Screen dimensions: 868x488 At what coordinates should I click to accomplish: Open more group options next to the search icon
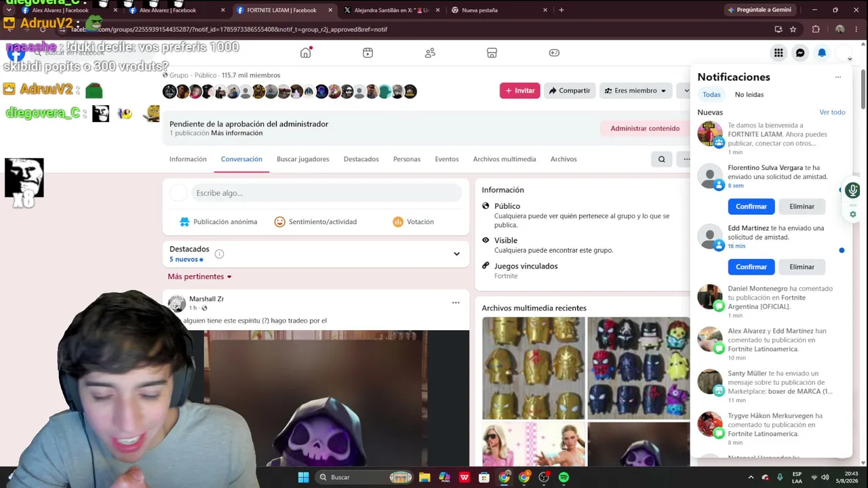[686, 159]
